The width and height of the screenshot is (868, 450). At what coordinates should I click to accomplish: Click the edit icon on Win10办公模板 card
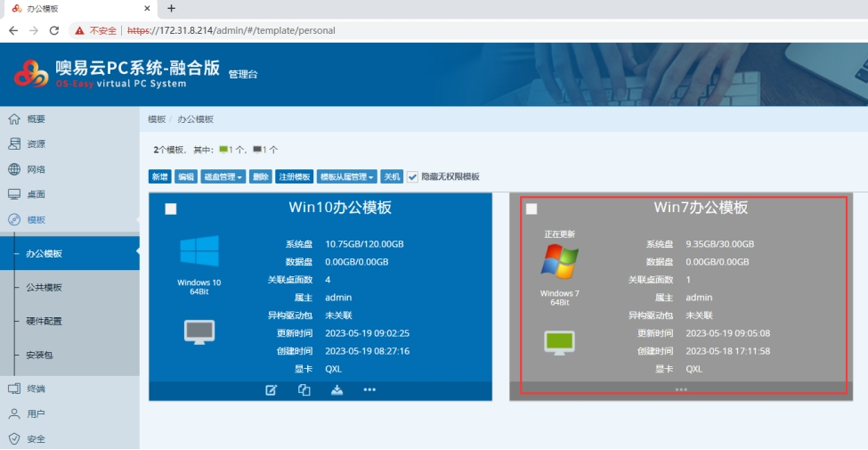coord(272,390)
